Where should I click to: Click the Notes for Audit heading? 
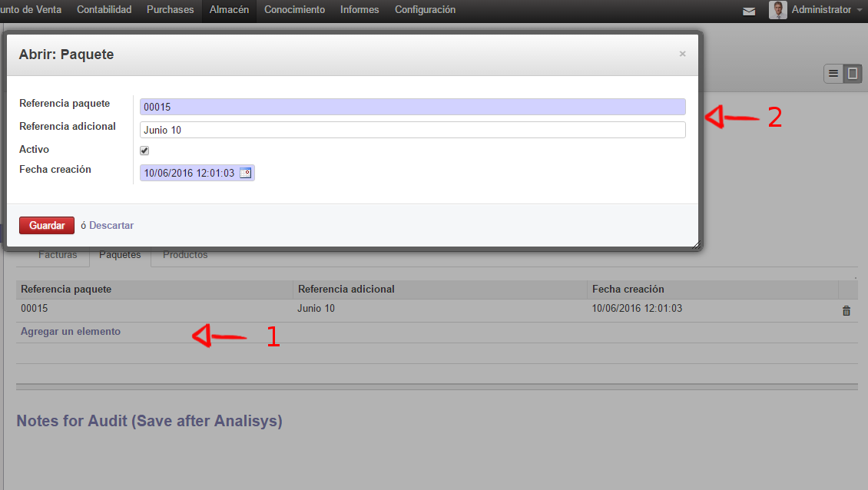[150, 421]
